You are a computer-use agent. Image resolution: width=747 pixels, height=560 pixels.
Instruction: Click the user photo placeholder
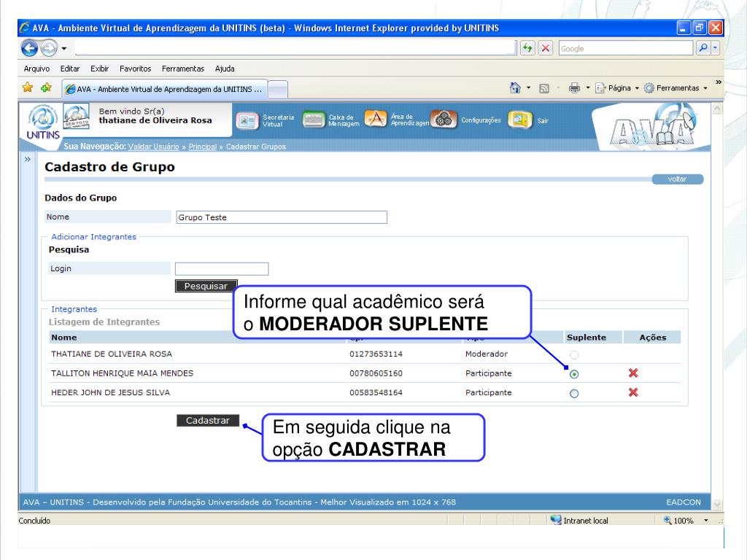pos(76,117)
